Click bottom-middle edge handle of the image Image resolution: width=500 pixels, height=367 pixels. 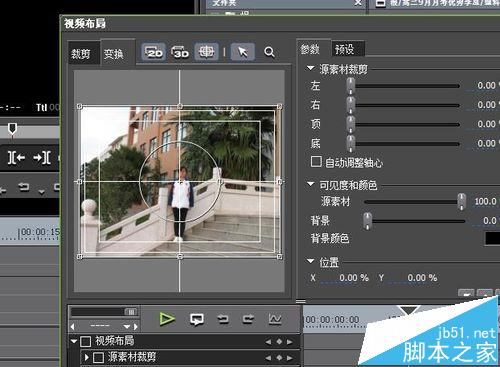(180, 257)
